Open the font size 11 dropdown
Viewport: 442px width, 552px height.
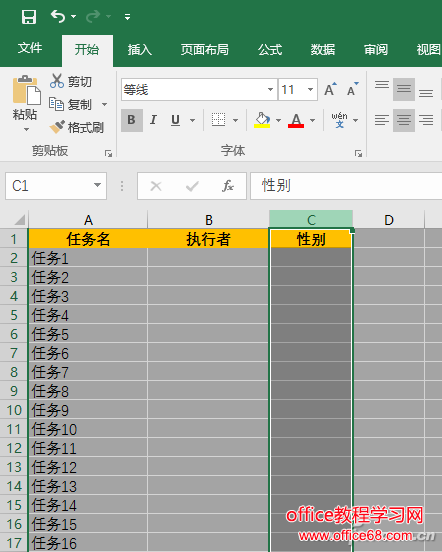[x=310, y=89]
